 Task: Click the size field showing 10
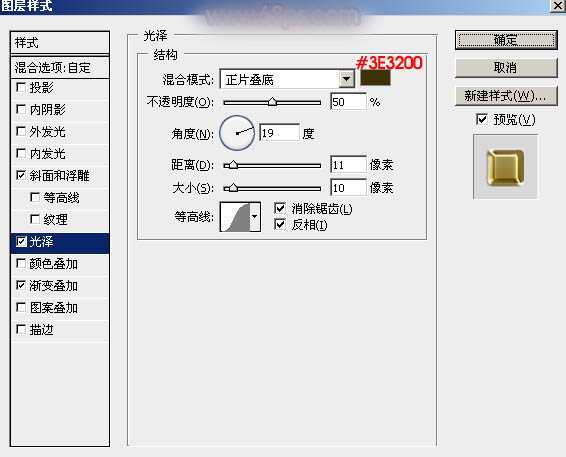point(348,188)
